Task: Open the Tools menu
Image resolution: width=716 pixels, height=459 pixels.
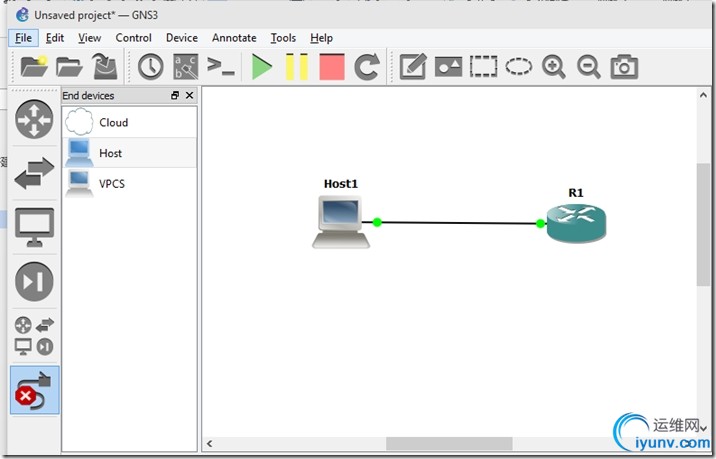Action: tap(283, 38)
